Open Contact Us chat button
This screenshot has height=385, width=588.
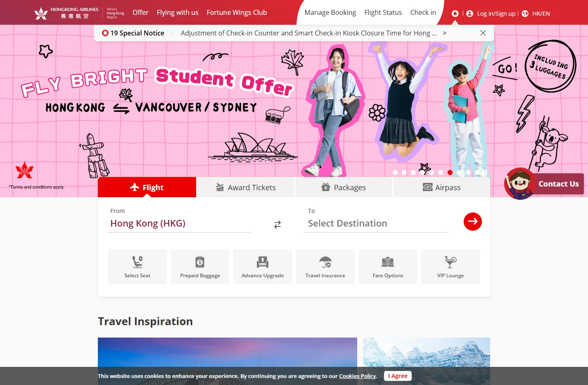tap(558, 184)
